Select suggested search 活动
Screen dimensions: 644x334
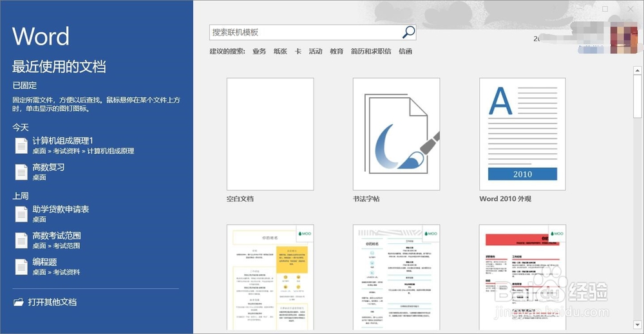click(x=316, y=51)
